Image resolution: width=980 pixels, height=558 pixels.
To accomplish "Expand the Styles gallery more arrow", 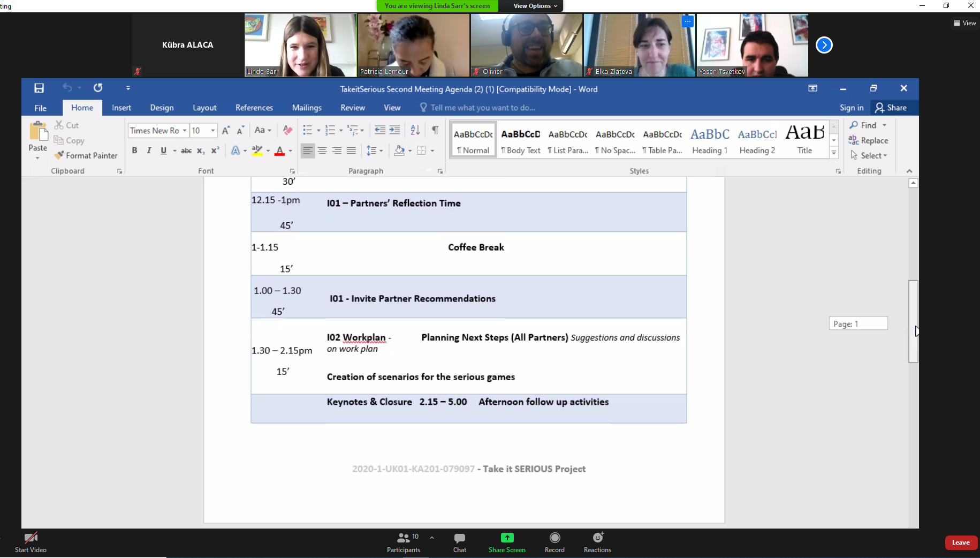I will point(834,153).
